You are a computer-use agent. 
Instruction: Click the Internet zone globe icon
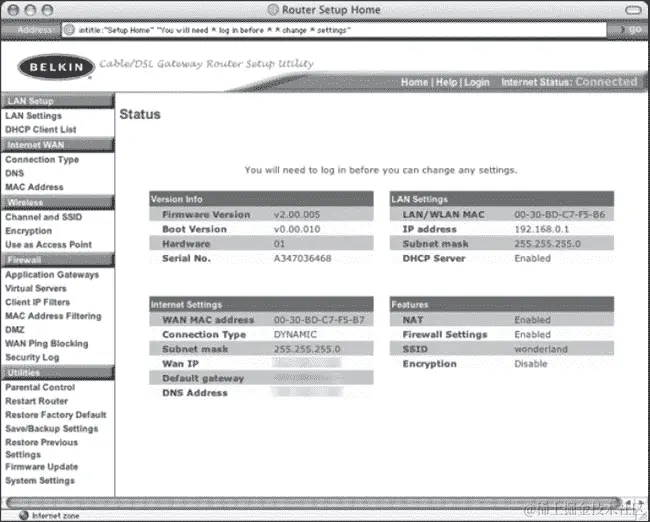pyautogui.click(x=24, y=515)
